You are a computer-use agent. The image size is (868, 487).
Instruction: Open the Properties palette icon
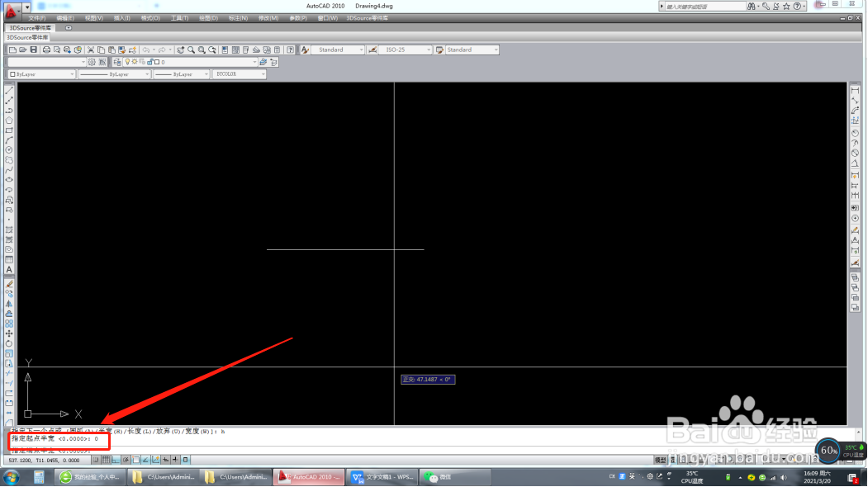(x=224, y=50)
